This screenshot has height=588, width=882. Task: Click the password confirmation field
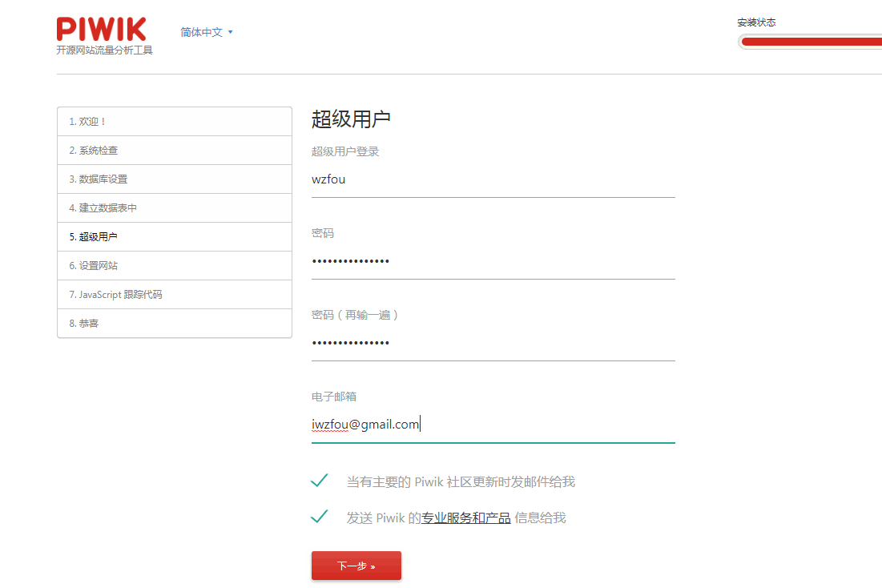[x=493, y=342]
